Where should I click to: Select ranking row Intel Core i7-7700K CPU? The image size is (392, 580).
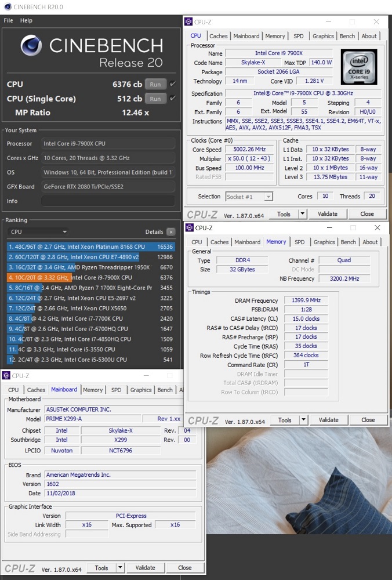90,318
